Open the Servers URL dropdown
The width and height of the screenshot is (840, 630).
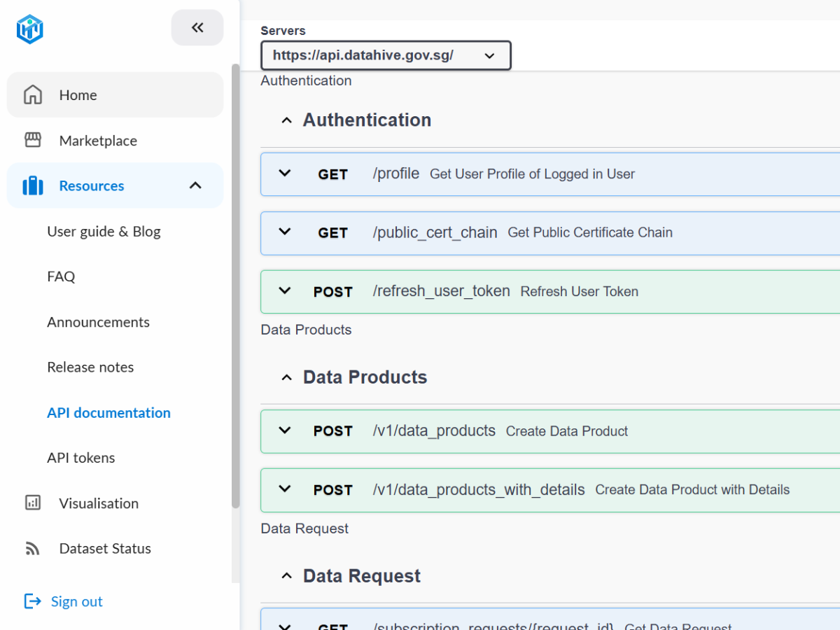tap(386, 55)
